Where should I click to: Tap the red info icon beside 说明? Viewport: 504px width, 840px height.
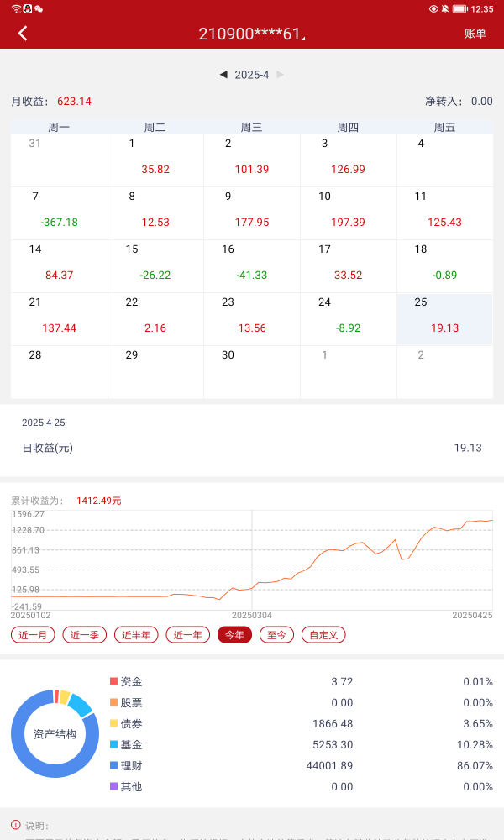[x=16, y=825]
